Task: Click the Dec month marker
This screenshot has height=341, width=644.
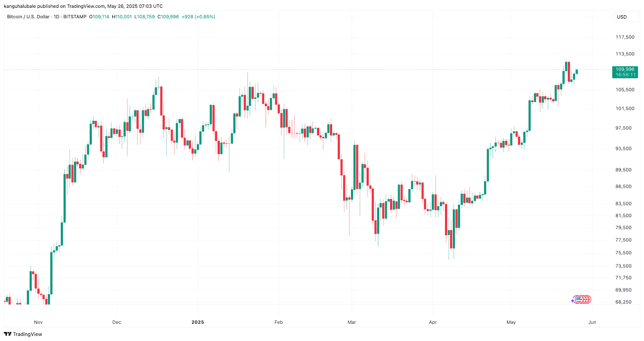Action: click(x=116, y=322)
